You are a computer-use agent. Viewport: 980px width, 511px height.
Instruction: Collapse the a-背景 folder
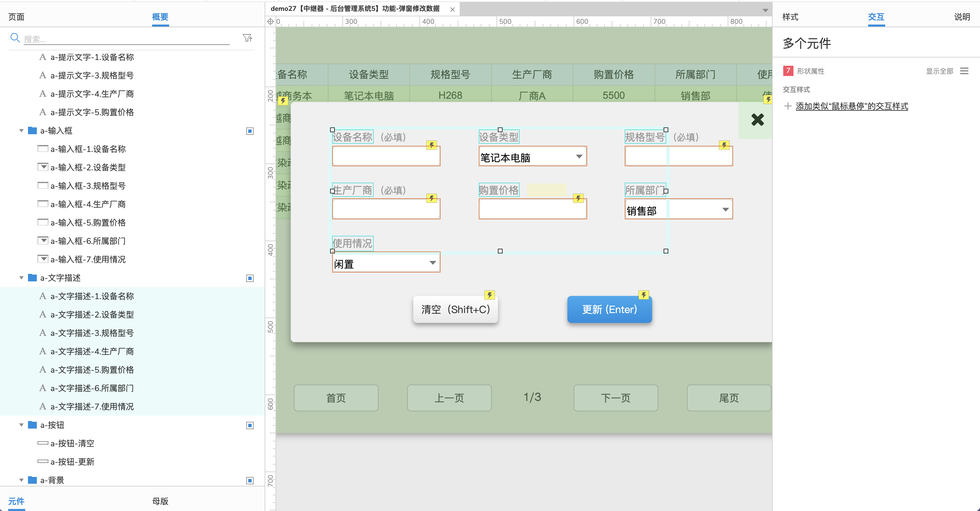tap(21, 480)
